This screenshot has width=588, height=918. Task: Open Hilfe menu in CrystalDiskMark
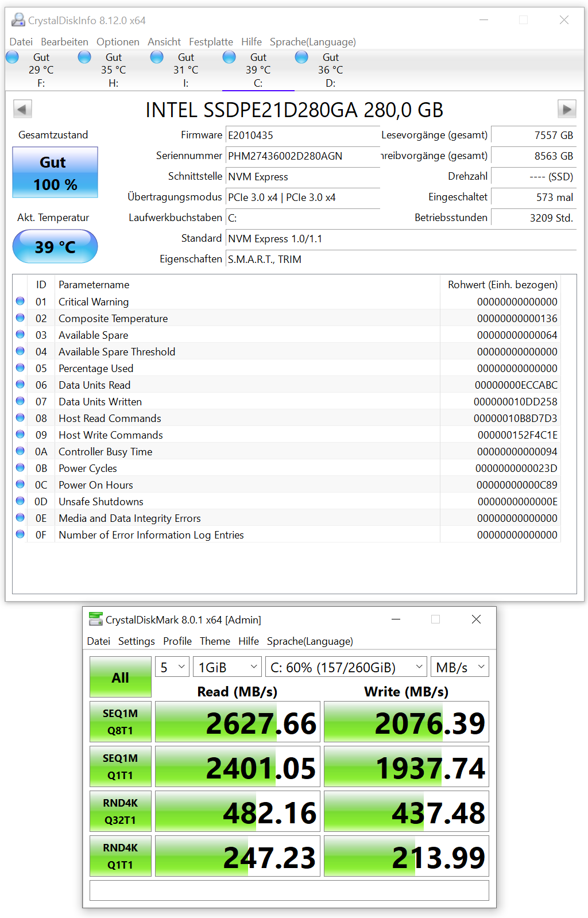(249, 641)
